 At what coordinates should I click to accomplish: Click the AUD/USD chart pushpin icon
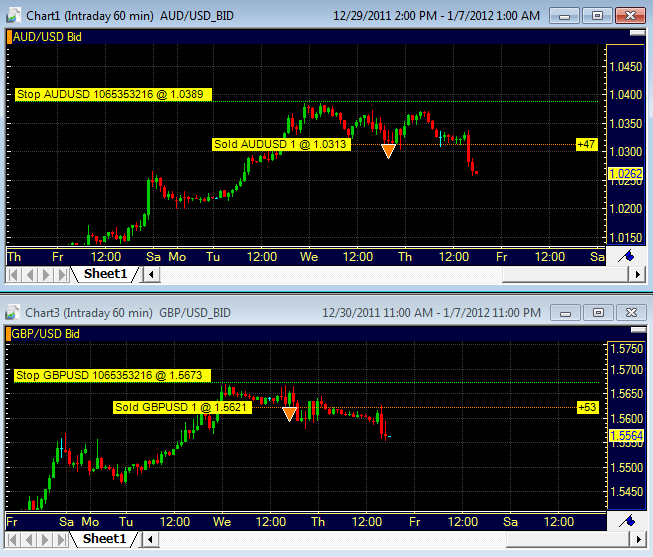click(626, 256)
